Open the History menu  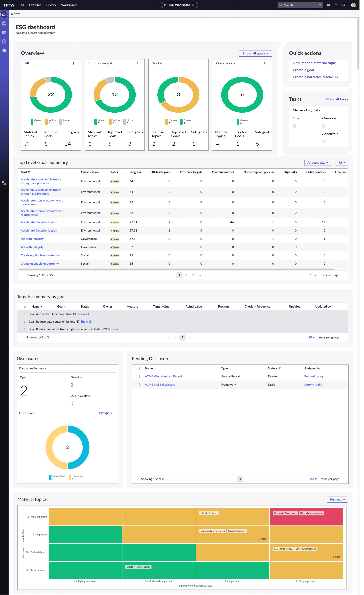[x=51, y=5]
